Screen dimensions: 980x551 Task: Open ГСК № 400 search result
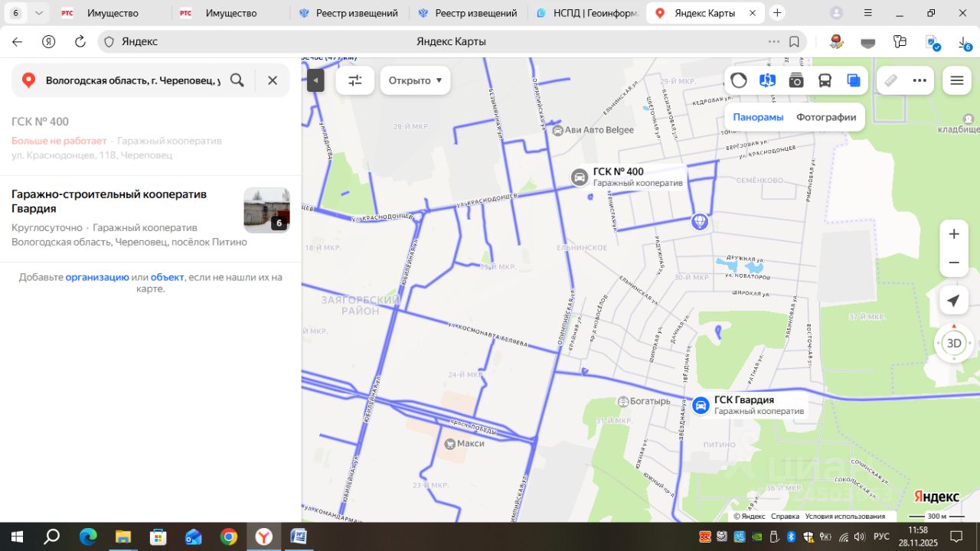150,138
